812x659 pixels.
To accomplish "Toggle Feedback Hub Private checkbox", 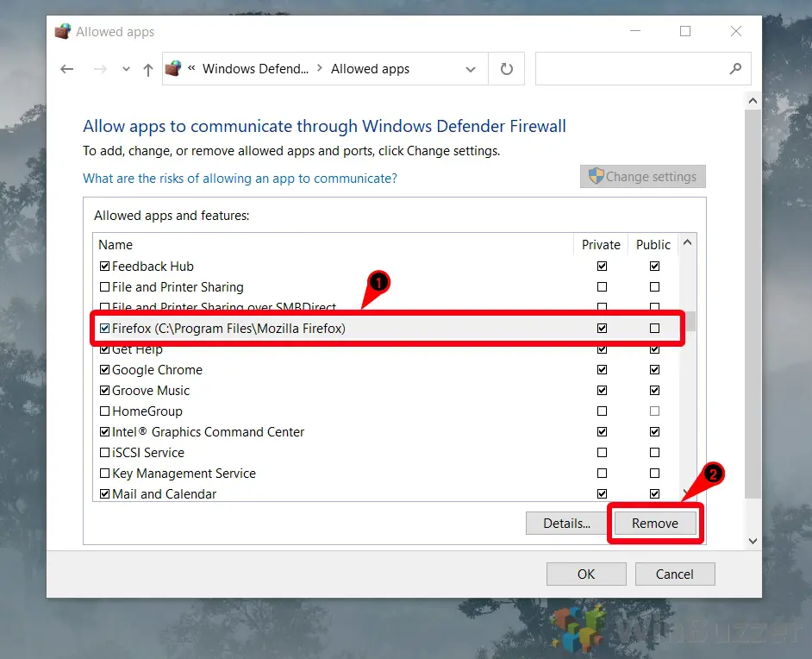I will (602, 267).
